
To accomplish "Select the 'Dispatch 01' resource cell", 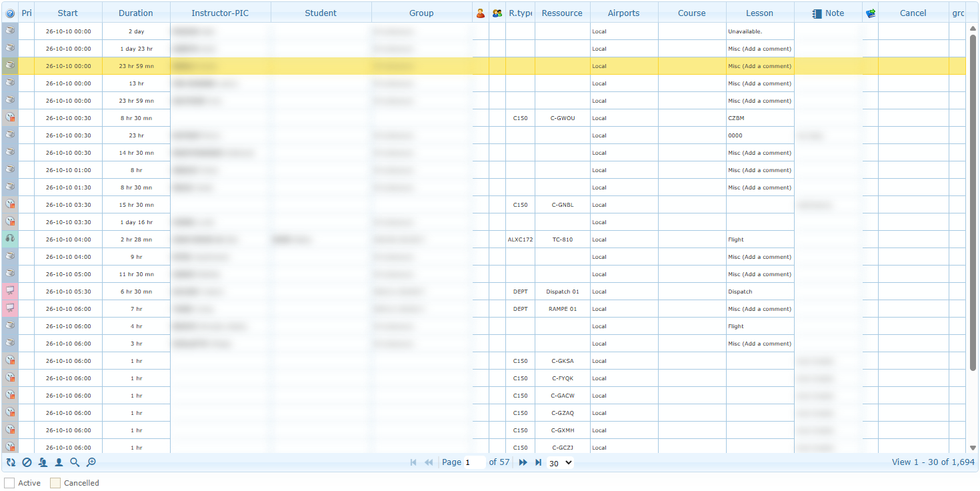I will 562,292.
